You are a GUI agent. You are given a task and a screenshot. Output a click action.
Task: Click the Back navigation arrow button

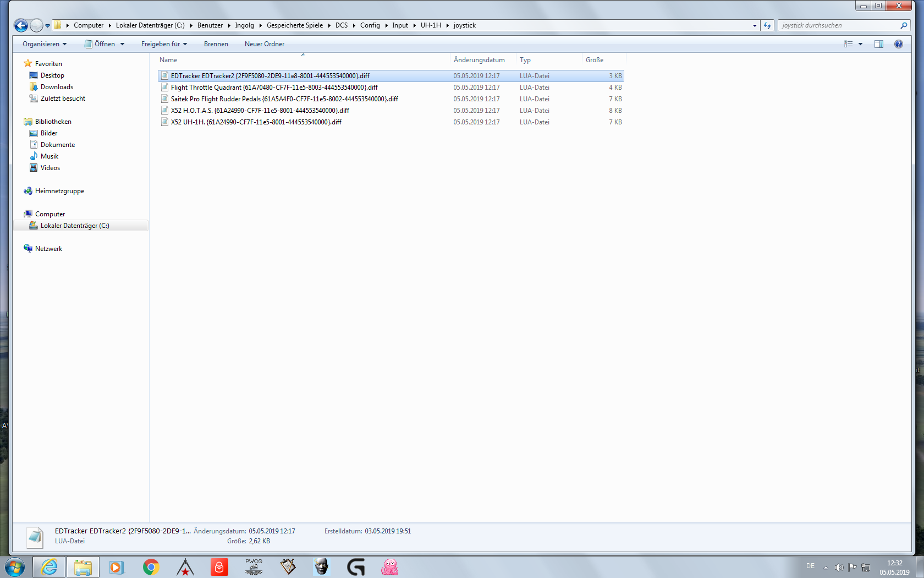(x=21, y=25)
